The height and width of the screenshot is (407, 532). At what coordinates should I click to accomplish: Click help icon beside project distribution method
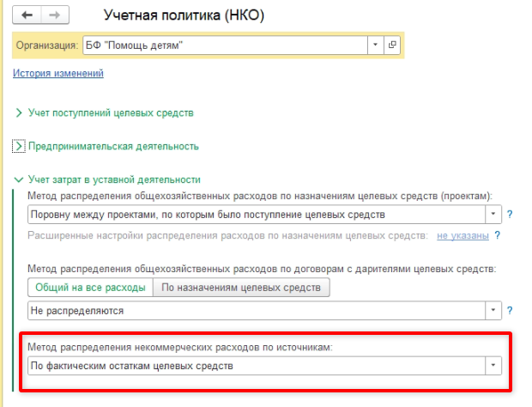(x=509, y=214)
